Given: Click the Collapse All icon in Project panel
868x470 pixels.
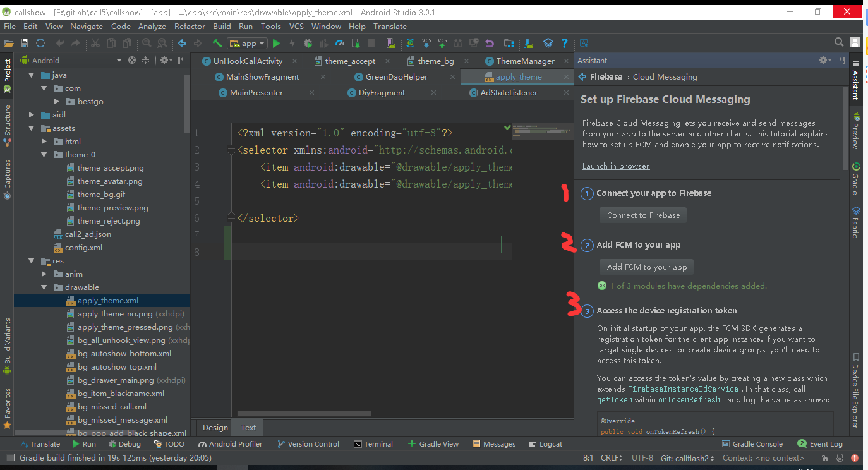Looking at the screenshot, I should click(147, 60).
